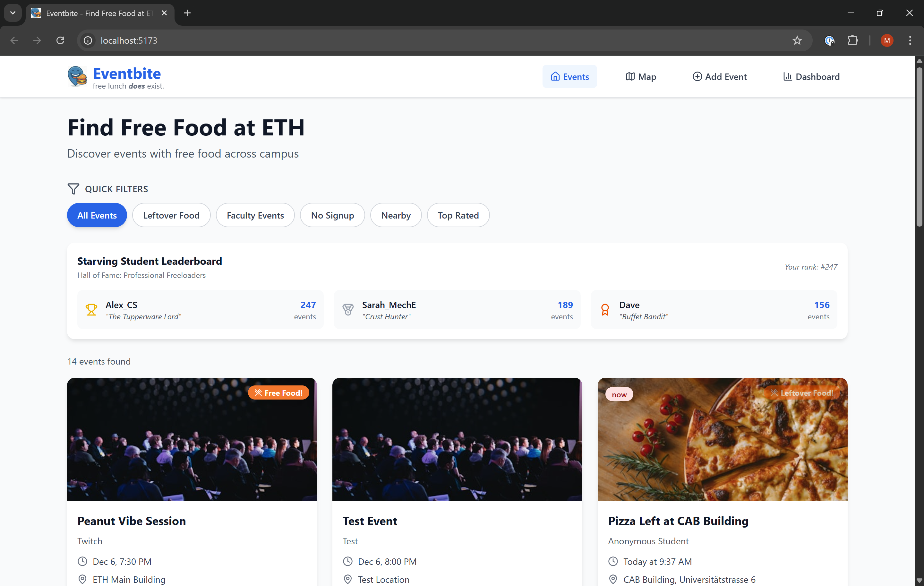Screen dimensions: 924x586
Task: Bookmark this page with star icon
Action: point(797,40)
